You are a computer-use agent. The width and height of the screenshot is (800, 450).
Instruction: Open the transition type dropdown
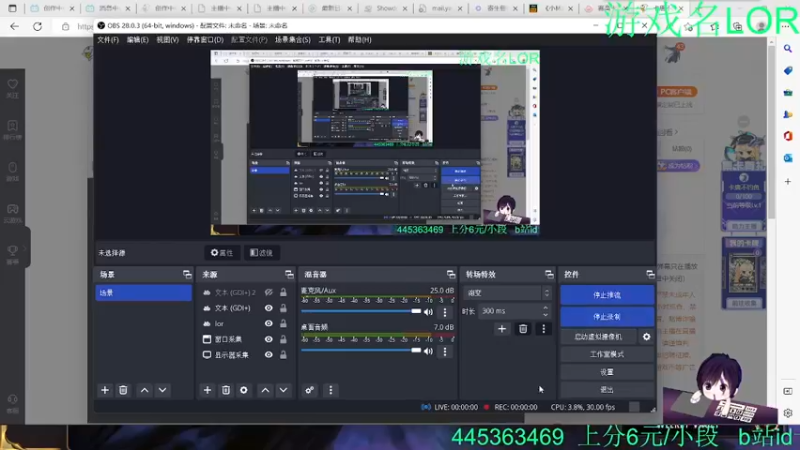pyautogui.click(x=508, y=293)
